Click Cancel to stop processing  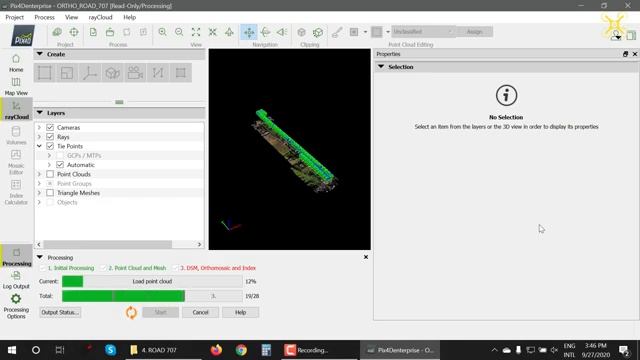pos(200,312)
